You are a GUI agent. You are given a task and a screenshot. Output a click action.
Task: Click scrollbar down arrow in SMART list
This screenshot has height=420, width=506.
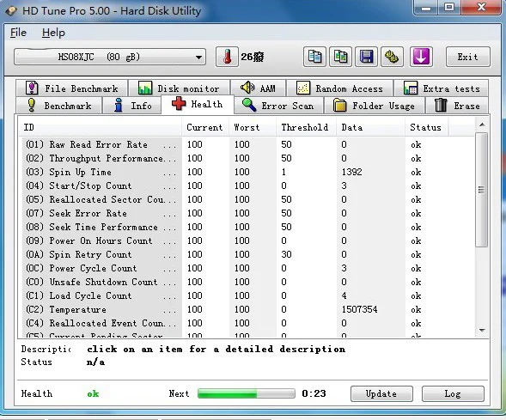pyautogui.click(x=482, y=331)
